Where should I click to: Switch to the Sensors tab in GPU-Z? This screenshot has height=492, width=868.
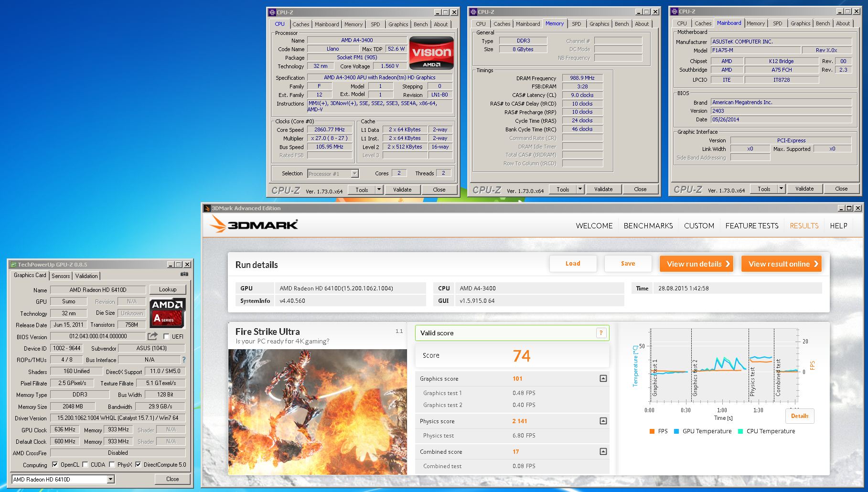[61, 276]
